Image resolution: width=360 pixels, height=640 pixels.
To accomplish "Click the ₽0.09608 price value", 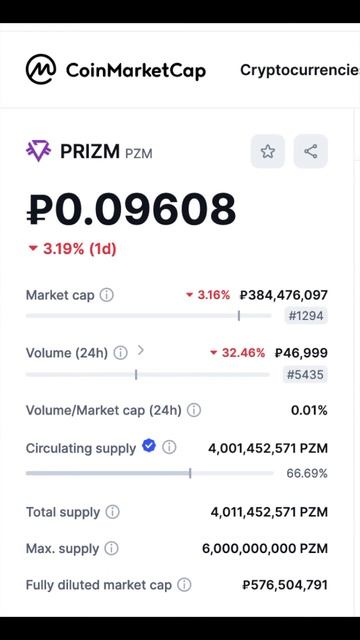I will (131, 210).
